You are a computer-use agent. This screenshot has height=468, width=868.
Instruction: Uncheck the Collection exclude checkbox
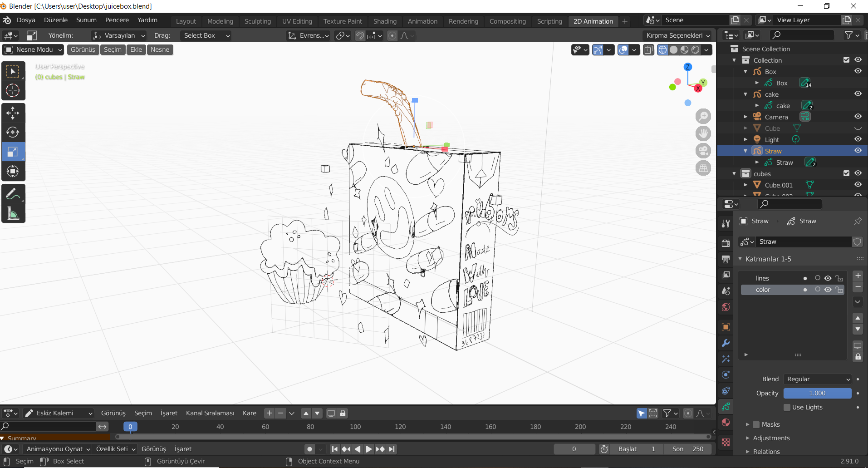pyautogui.click(x=846, y=60)
